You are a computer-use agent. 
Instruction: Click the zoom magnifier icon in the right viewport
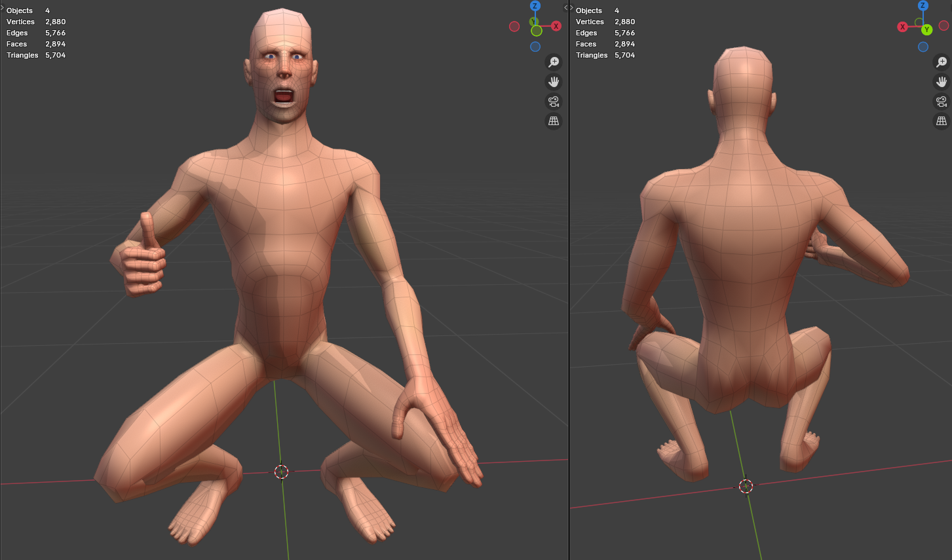coord(942,62)
